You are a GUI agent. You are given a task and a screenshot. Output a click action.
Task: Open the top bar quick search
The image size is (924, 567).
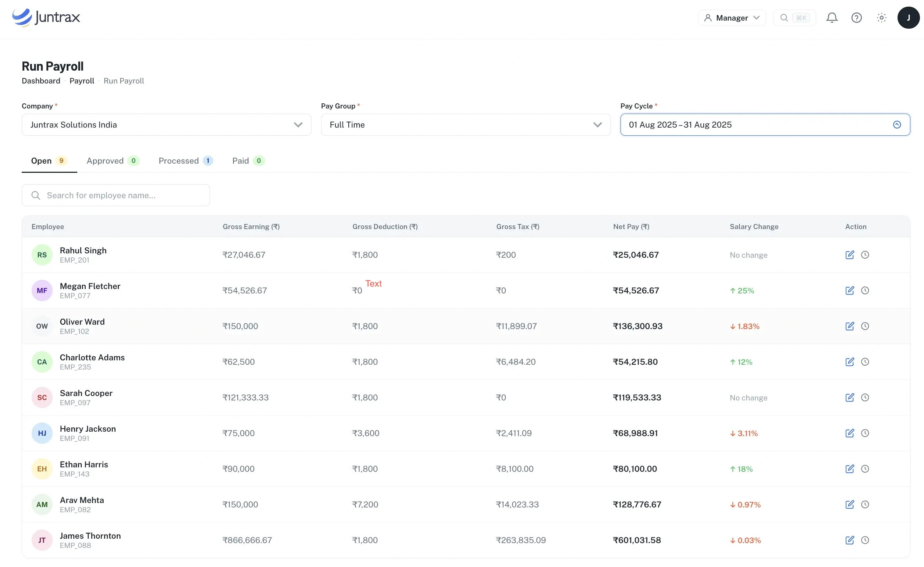click(x=794, y=18)
